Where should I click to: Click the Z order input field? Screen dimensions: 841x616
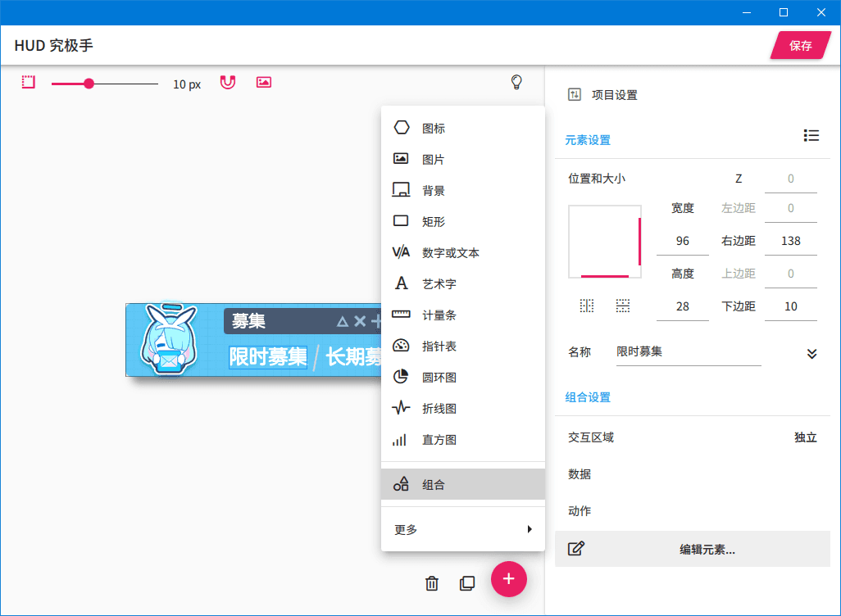click(x=790, y=179)
